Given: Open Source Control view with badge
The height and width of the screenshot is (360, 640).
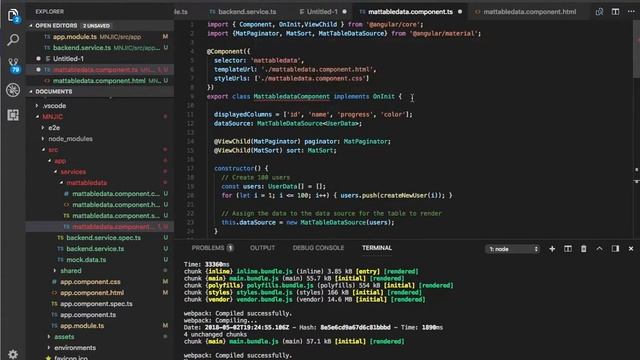Looking at the screenshot, I should pyautogui.click(x=13, y=65).
